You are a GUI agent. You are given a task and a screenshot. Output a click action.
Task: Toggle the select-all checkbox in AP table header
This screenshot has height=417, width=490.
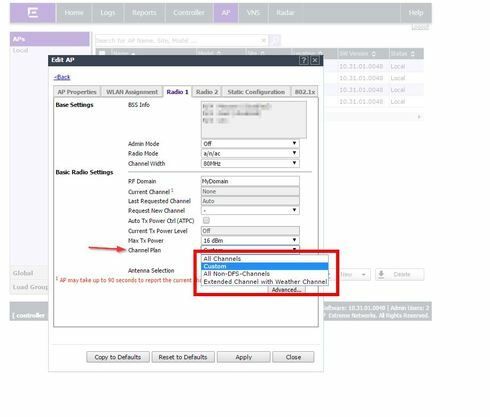(x=102, y=53)
